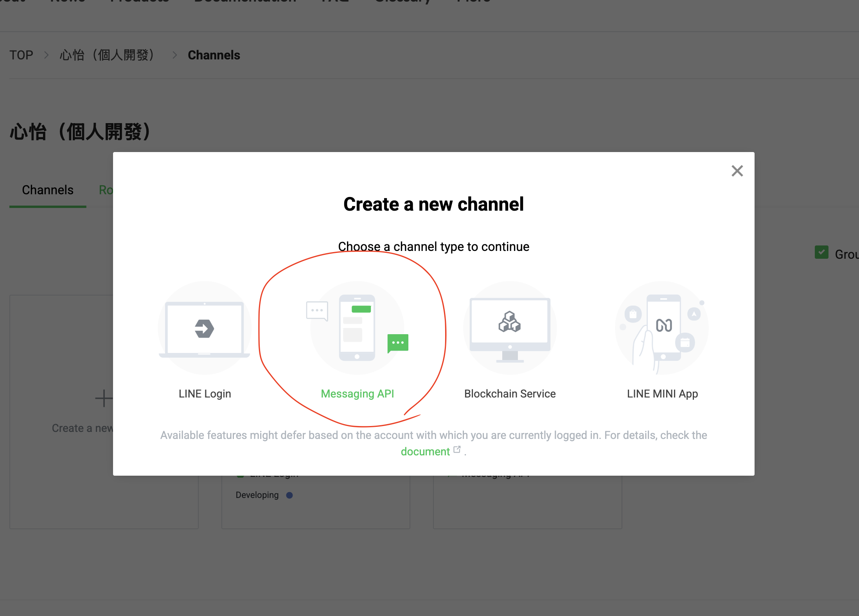This screenshot has width=859, height=616.
Task: Open the Roles tab behind the dialog
Action: (x=106, y=190)
